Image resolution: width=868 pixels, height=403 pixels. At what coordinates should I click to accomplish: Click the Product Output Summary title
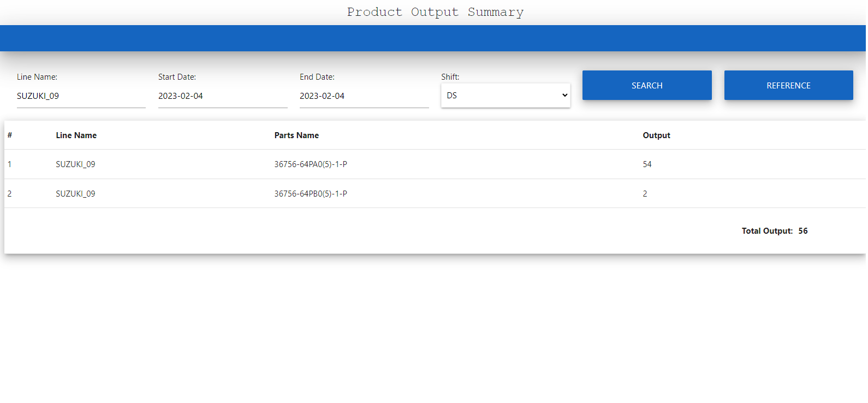pyautogui.click(x=435, y=12)
